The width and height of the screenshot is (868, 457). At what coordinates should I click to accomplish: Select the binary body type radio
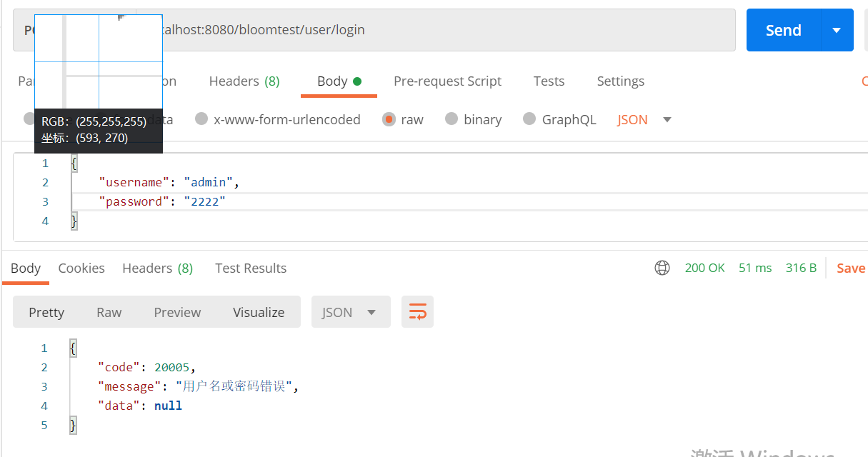[x=452, y=119]
